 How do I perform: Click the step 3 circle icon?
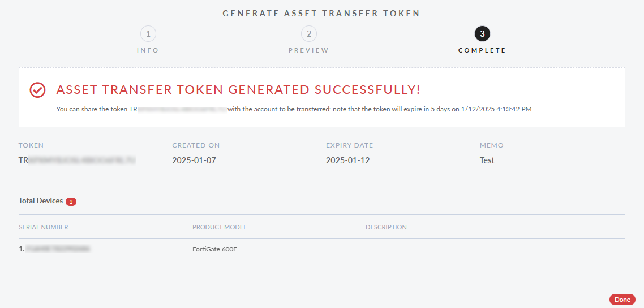pyautogui.click(x=482, y=34)
